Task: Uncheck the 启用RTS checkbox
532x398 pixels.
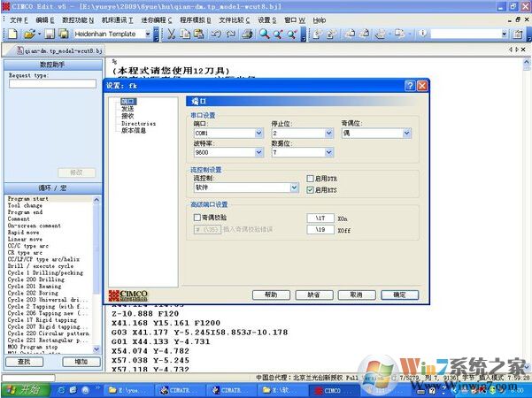Action: click(310, 189)
